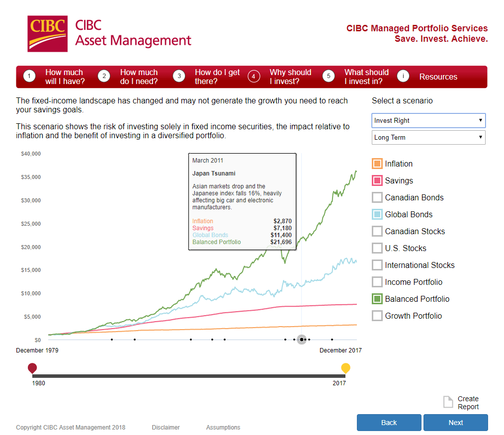This screenshot has width=504, height=435.
Task: Go to 'How do I get there?' tab
Action: coord(217,77)
